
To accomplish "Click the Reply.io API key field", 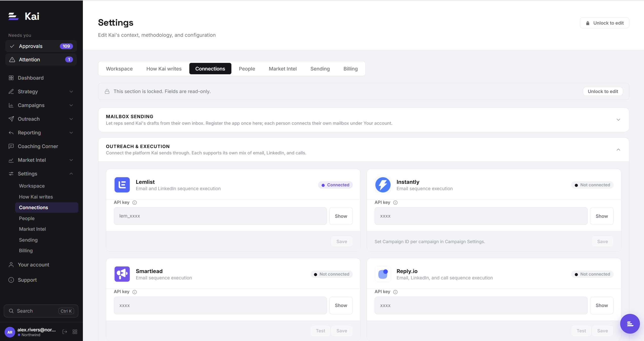I will point(481,306).
